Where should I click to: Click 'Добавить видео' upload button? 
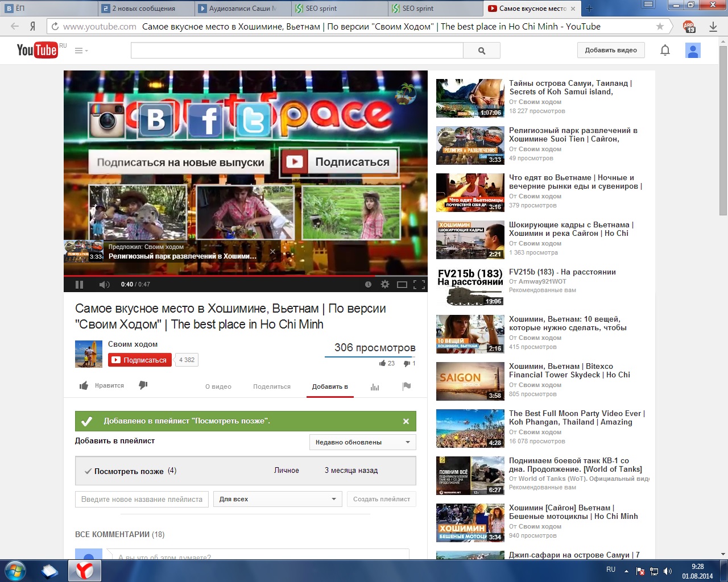(x=611, y=50)
